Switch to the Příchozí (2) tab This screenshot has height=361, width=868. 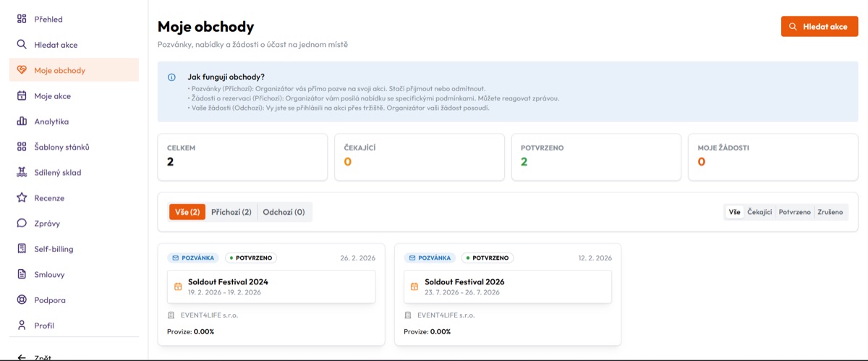pyautogui.click(x=231, y=212)
